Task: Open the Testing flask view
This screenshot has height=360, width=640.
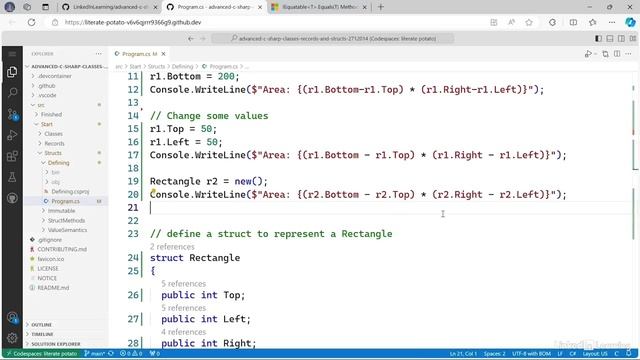Action: pos(12,177)
